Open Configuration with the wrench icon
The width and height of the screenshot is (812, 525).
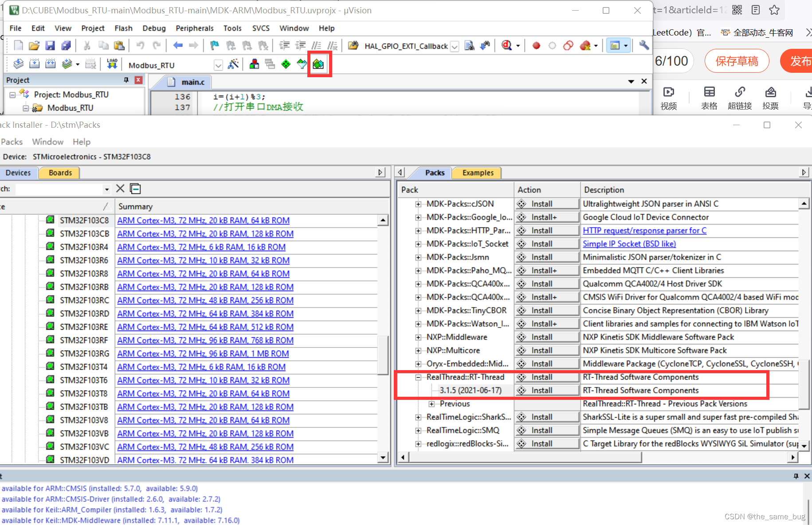click(644, 46)
